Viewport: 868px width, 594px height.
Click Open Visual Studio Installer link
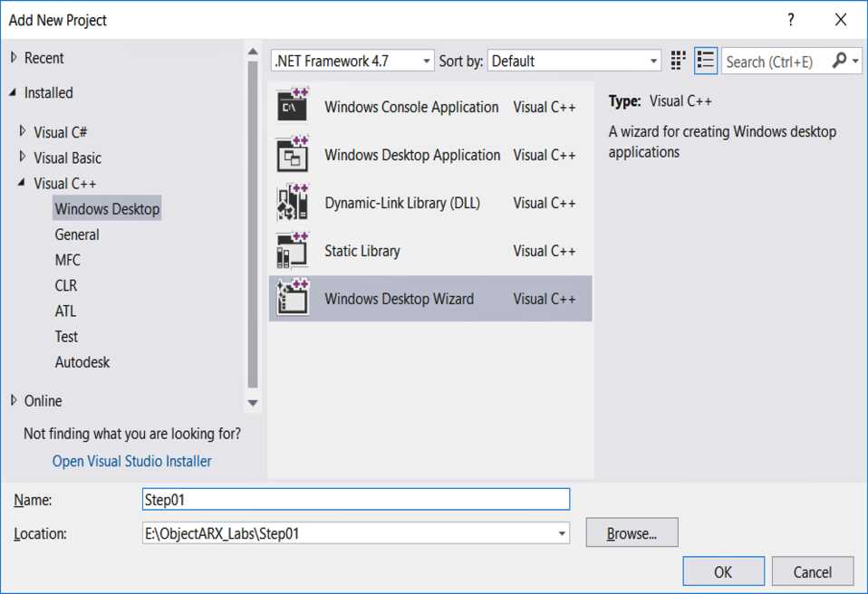point(131,461)
